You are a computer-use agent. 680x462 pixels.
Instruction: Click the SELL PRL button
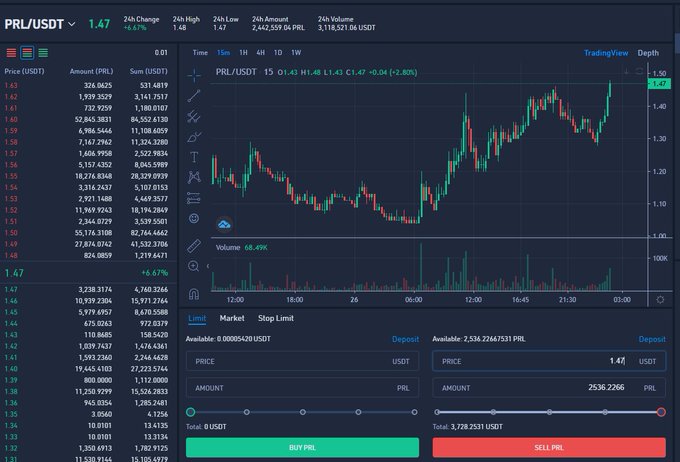pyautogui.click(x=549, y=447)
